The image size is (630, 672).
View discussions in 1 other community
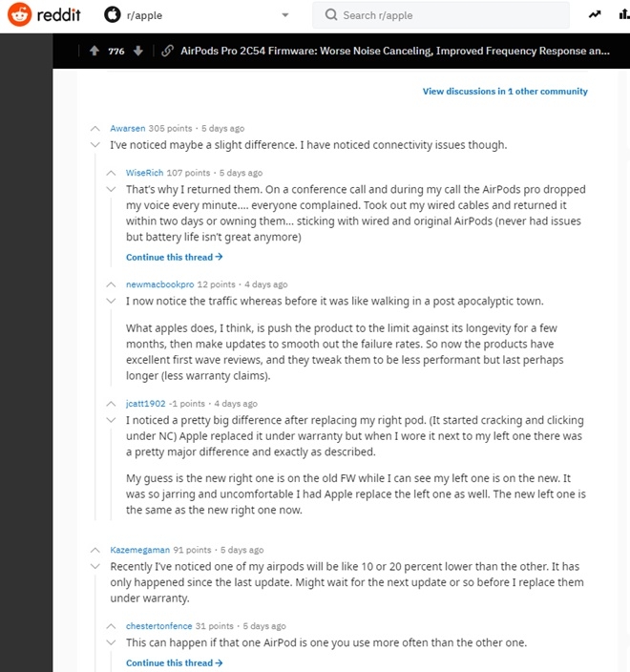point(505,92)
